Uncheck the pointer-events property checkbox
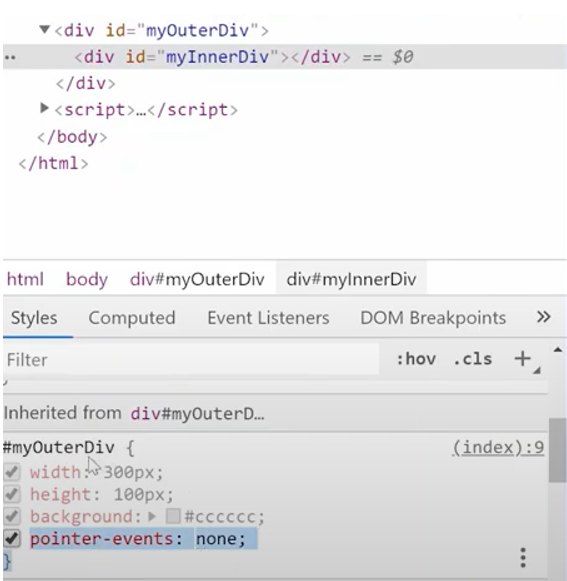Viewport: 567px width, 581px height. click(12, 538)
